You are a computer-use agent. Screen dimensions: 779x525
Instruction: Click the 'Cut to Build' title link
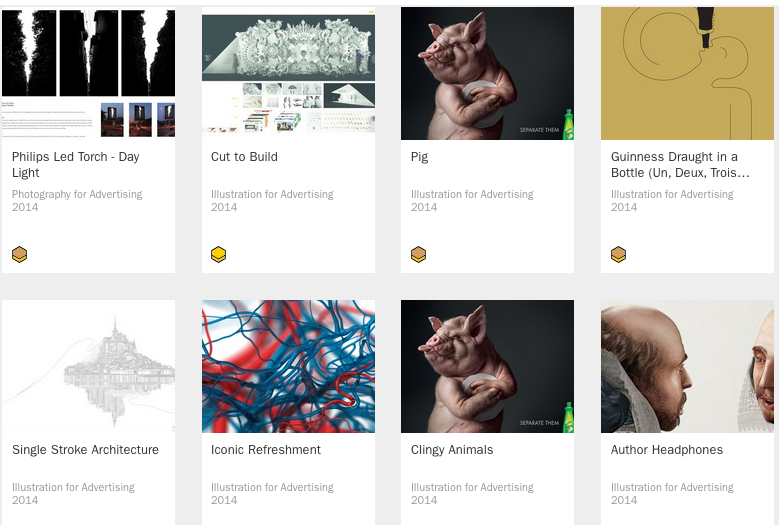[244, 156]
